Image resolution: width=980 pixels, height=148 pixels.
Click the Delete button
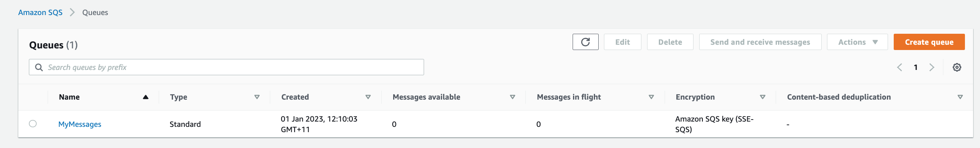pos(670,42)
